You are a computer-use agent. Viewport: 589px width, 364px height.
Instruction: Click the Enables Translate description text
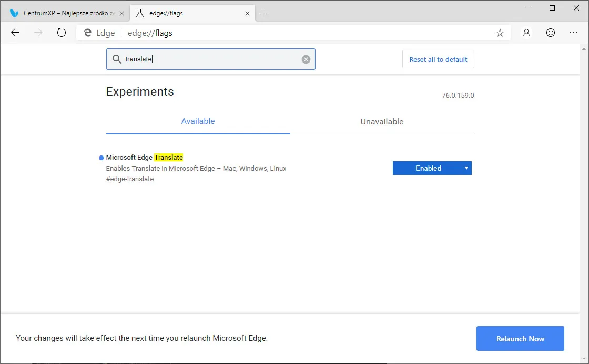point(196,169)
